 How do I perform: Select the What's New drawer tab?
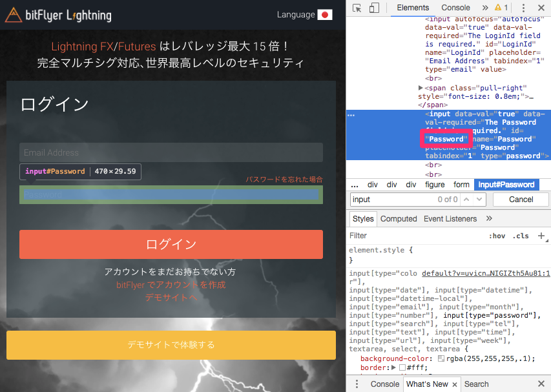pyautogui.click(x=427, y=384)
